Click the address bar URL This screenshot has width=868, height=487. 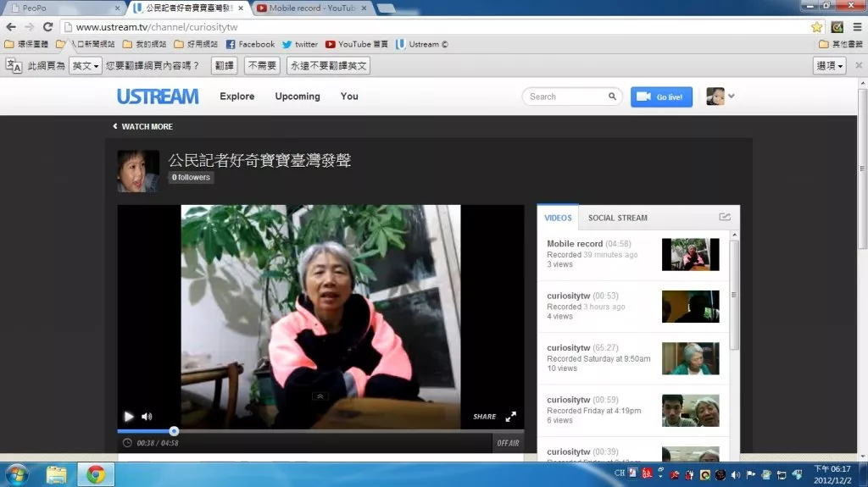pos(157,27)
